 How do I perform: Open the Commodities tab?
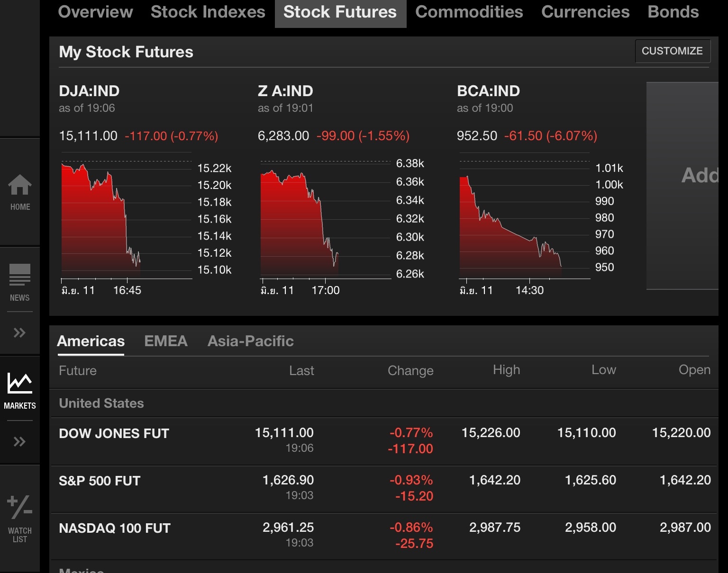[469, 12]
